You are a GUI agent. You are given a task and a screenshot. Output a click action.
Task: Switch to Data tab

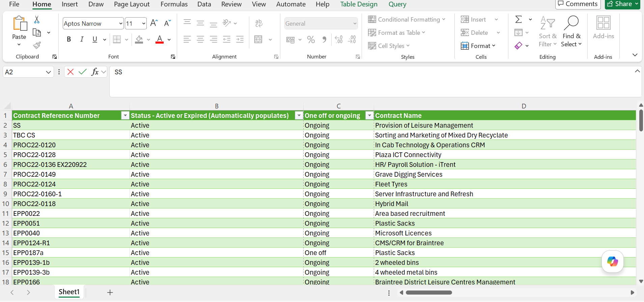pos(204,4)
